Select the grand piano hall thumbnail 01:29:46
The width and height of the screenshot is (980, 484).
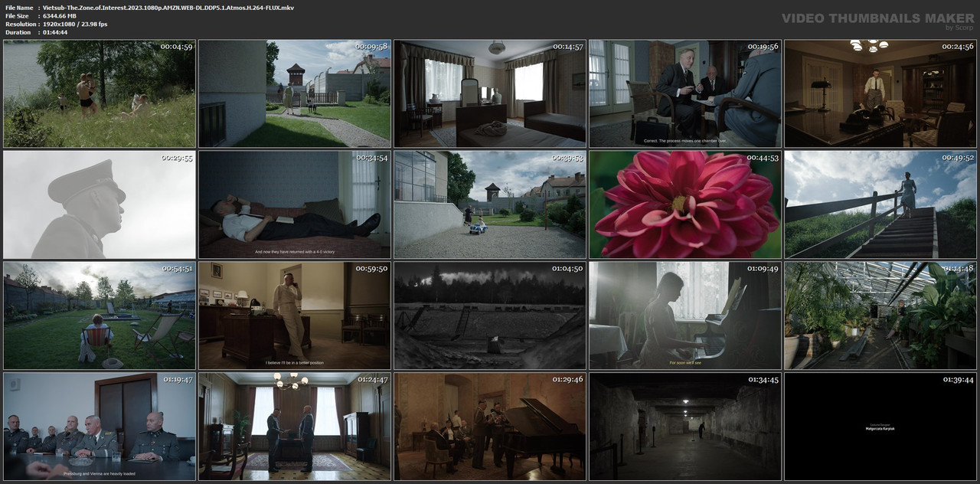click(x=490, y=427)
